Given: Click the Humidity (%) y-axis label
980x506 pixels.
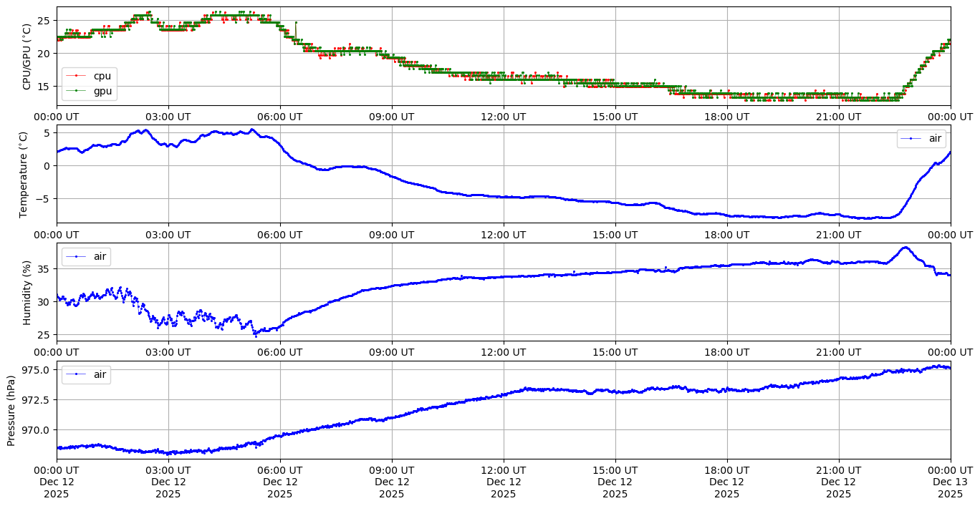Looking at the screenshot, I should tap(27, 292).
